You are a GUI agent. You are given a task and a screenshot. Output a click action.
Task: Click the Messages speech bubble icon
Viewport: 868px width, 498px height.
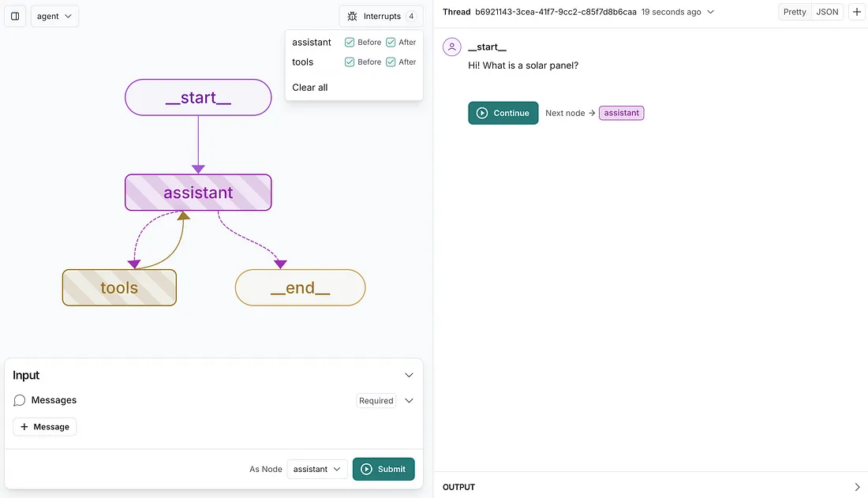(x=20, y=400)
